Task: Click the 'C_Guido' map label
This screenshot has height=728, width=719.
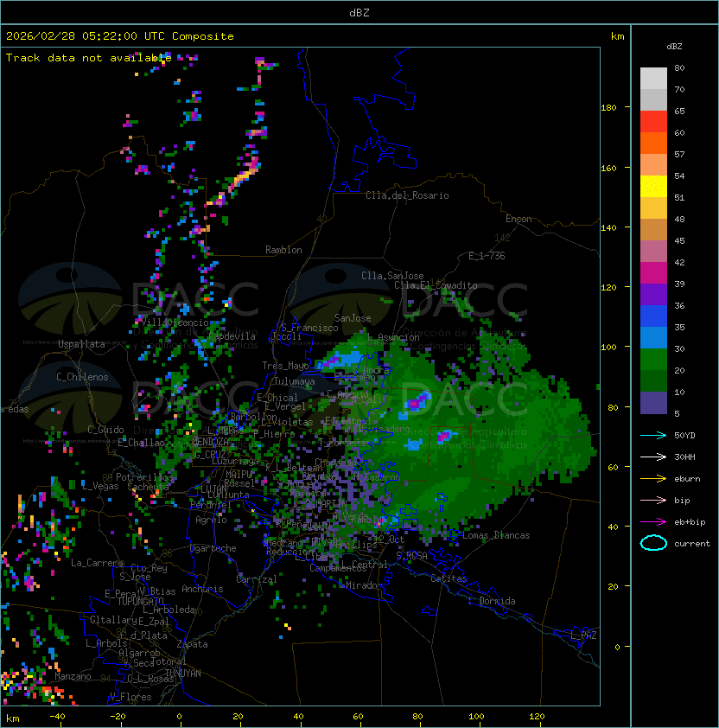Action: coord(105,430)
